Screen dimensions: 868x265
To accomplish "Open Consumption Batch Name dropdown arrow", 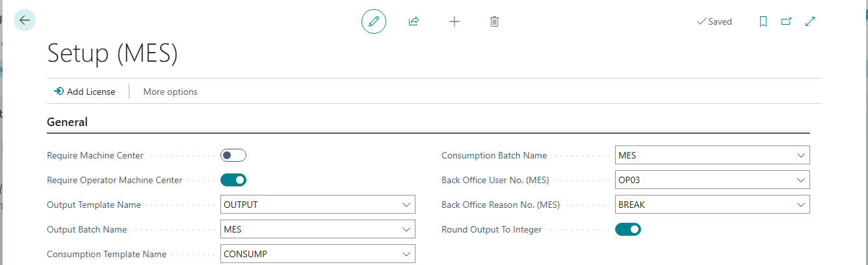I will coord(801,155).
